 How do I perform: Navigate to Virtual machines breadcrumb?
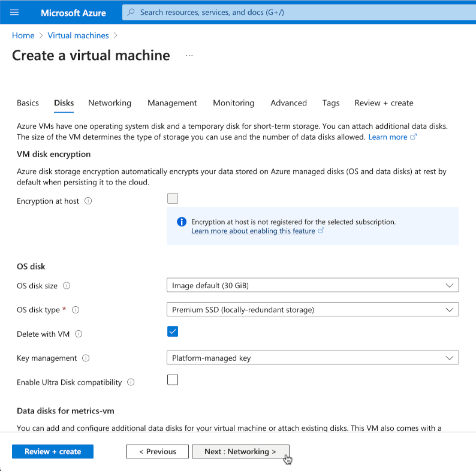79,35
